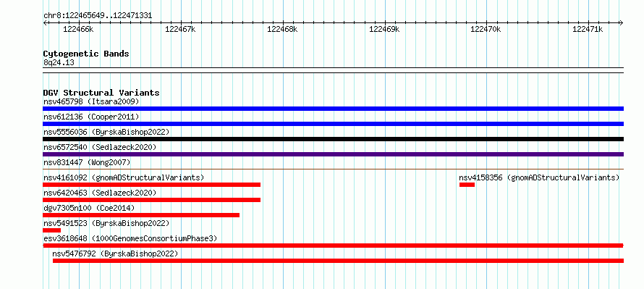Select the red esv3618648 variant bar
This screenshot has height=289, width=644.
click(333, 246)
